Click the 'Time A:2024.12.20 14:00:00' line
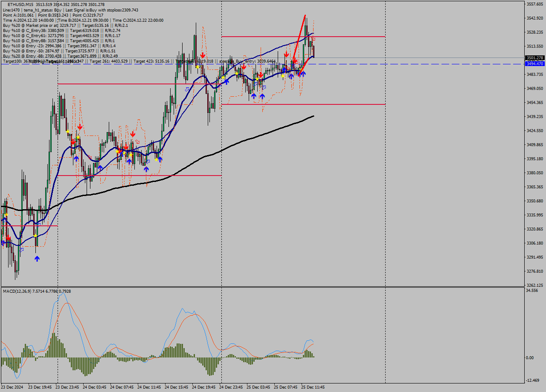 [83, 20]
